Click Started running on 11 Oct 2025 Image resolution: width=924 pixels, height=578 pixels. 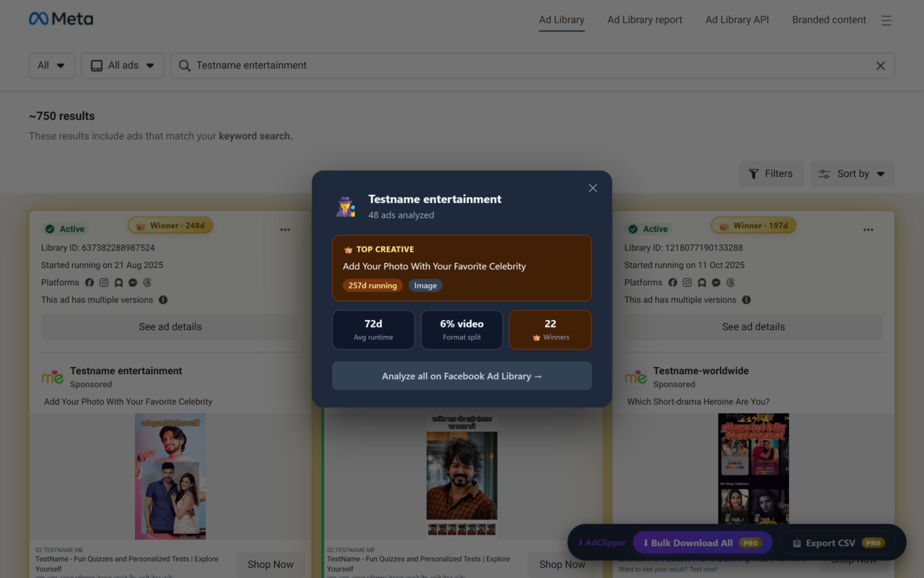684,265
